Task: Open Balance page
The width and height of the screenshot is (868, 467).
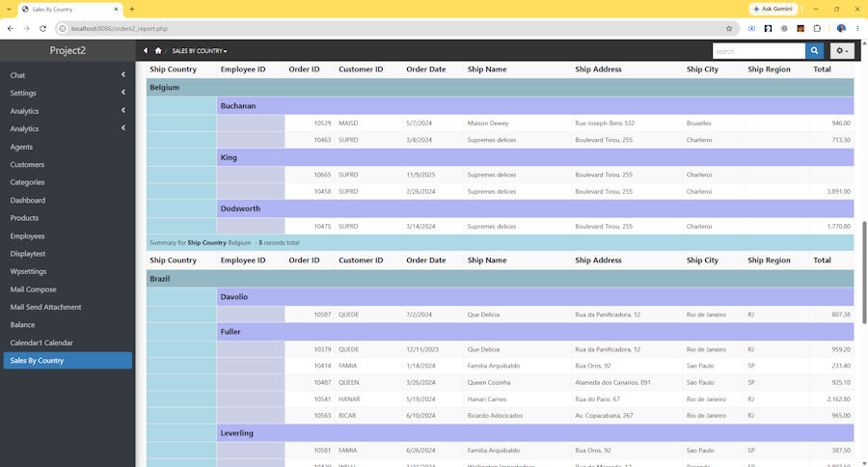Action: click(22, 324)
